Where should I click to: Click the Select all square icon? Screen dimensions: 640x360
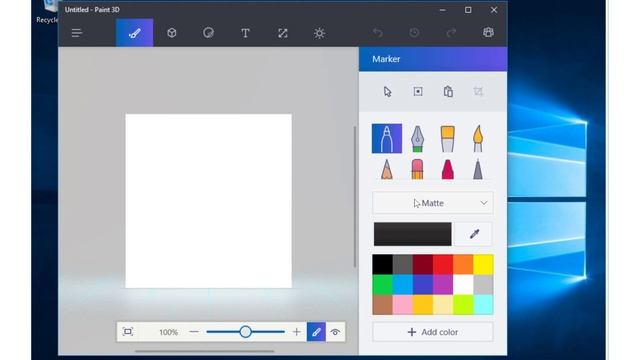(x=418, y=91)
